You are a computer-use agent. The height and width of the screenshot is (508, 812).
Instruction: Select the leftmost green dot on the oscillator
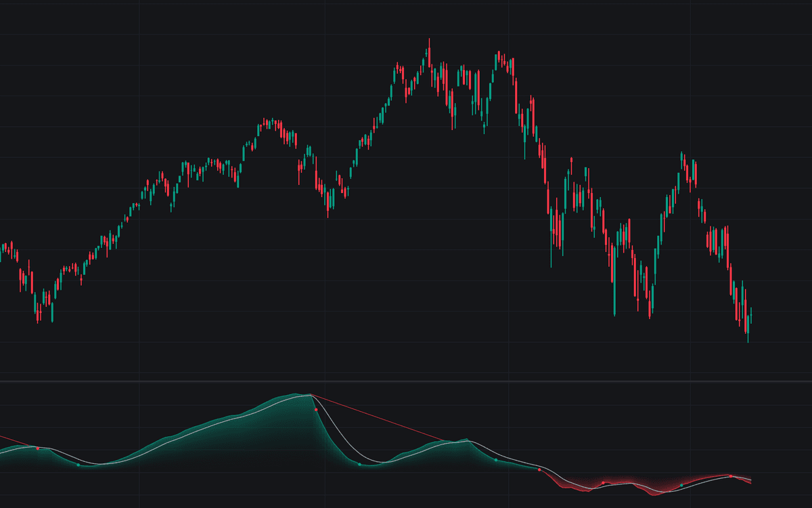[78, 465]
